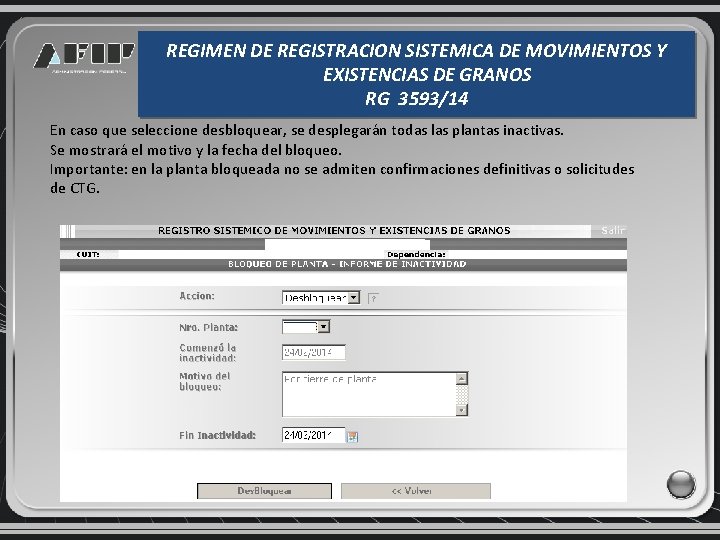Image resolution: width=720 pixels, height=540 pixels.
Task: Click the round gray sphere button
Action: point(681,484)
